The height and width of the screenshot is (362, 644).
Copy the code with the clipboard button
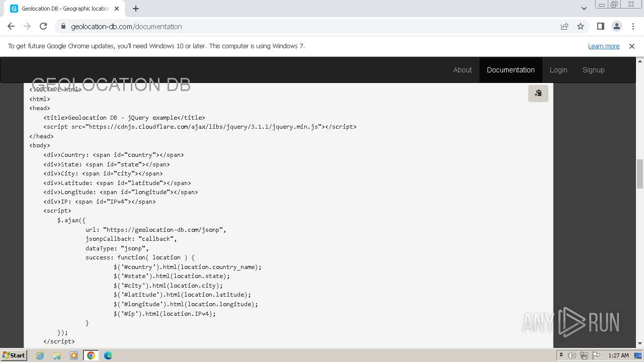click(538, 94)
